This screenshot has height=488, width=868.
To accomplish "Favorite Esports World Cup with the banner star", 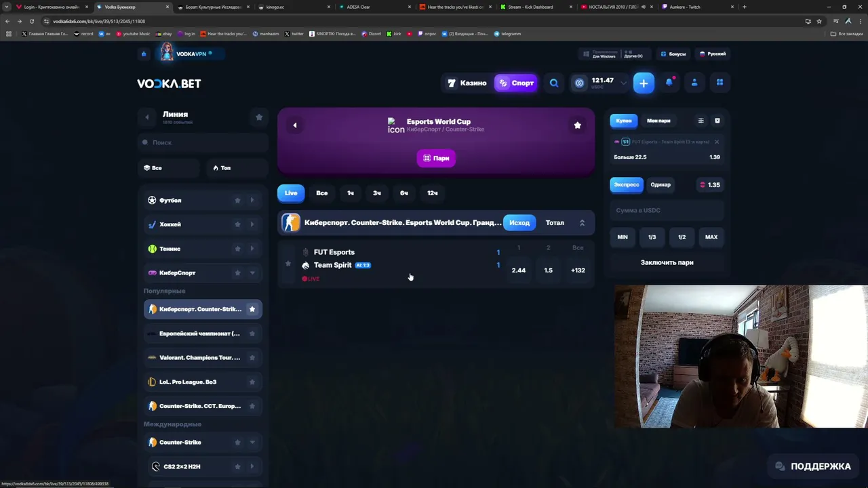I will (578, 125).
